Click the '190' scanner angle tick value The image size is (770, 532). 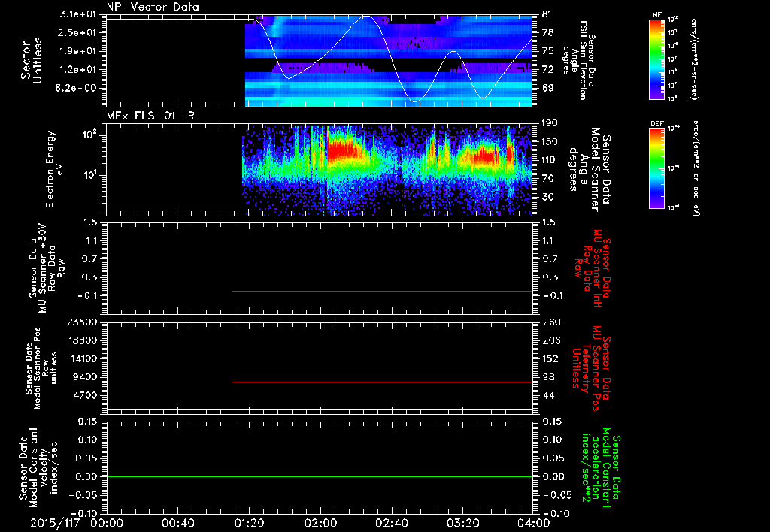click(550, 123)
